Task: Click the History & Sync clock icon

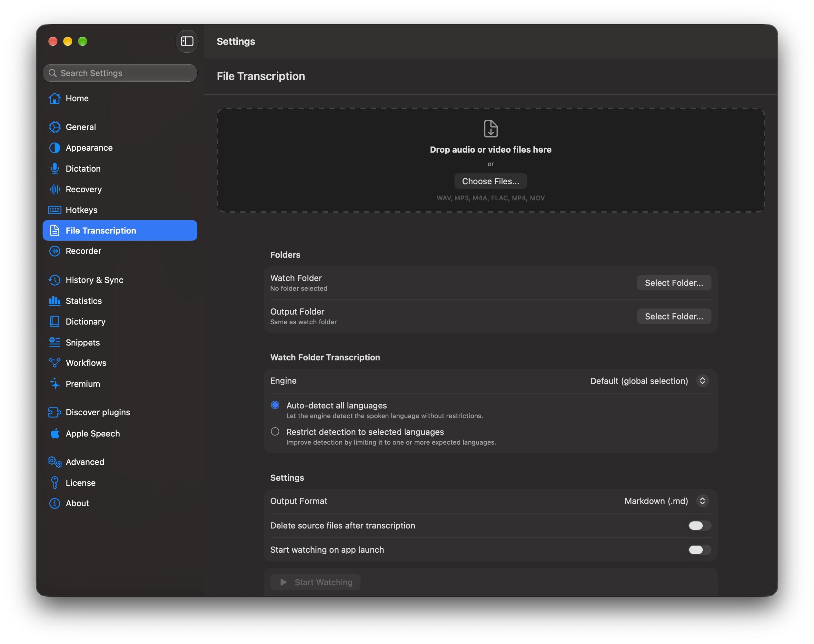Action: pyautogui.click(x=55, y=280)
